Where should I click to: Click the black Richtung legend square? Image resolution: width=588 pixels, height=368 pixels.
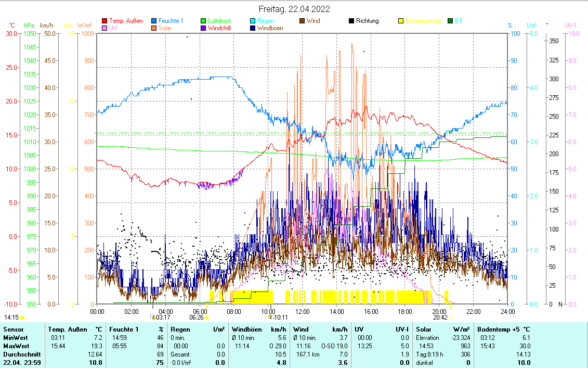click(x=351, y=21)
